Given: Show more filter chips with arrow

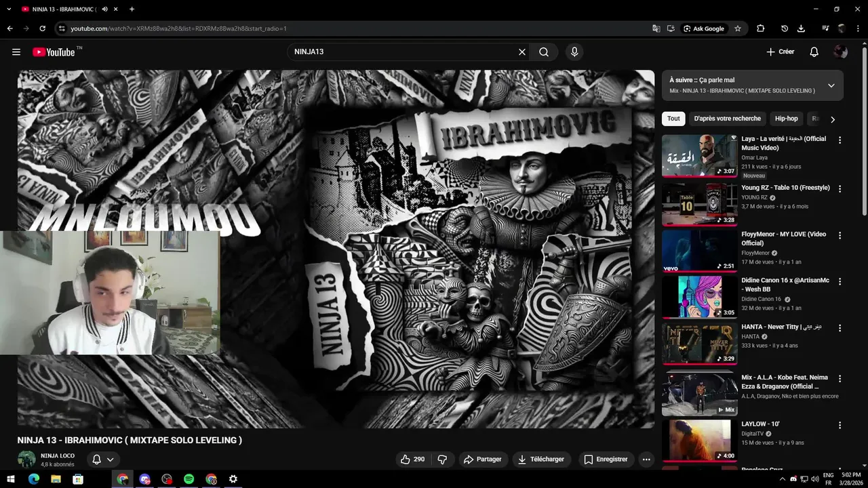Looking at the screenshot, I should [833, 119].
